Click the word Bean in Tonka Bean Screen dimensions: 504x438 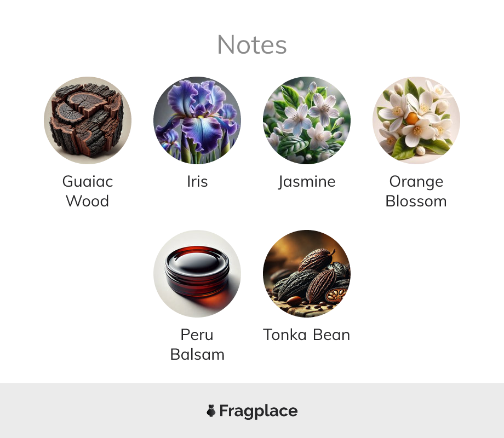(331, 335)
